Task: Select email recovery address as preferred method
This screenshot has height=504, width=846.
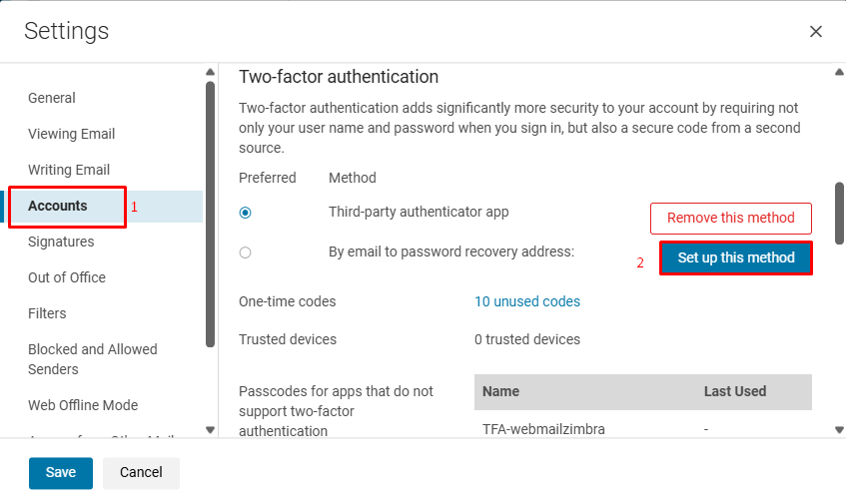Action: (x=246, y=252)
